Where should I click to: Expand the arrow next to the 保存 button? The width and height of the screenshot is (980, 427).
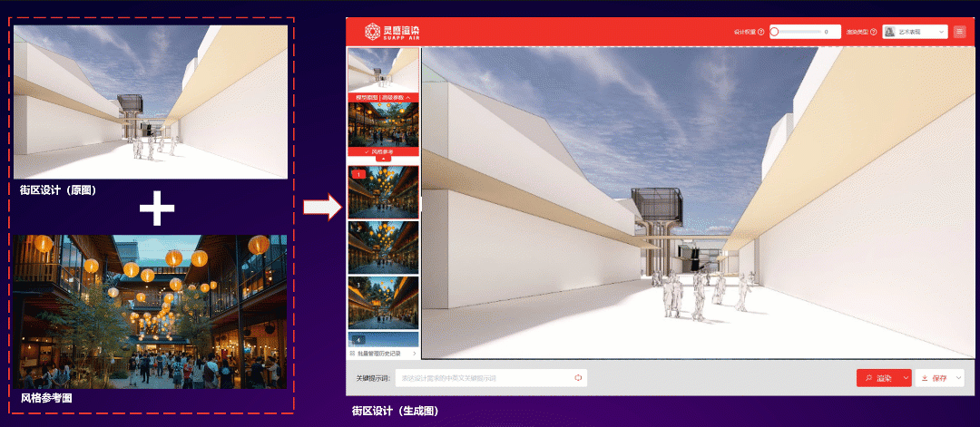coord(958,378)
